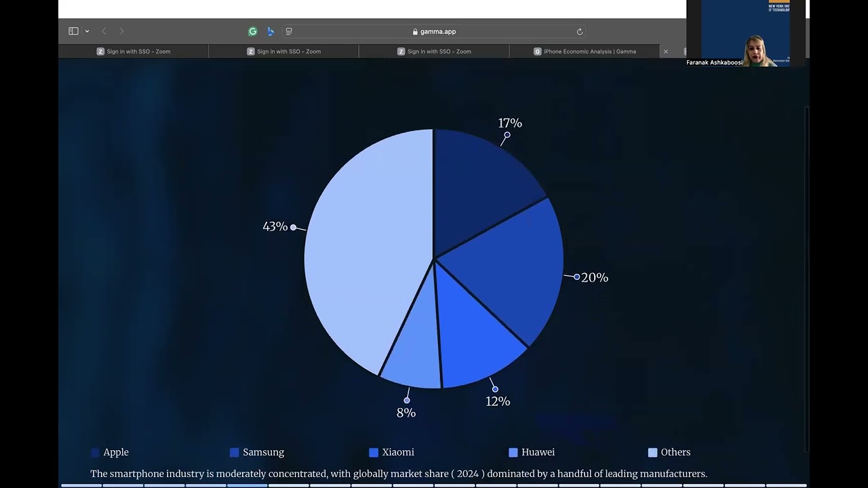
Task: Click the 20% label on the pie chart
Action: tap(595, 277)
